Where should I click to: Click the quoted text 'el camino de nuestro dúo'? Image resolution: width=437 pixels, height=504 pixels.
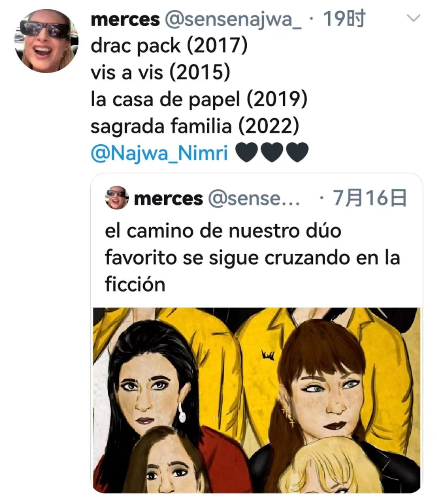coord(223,231)
